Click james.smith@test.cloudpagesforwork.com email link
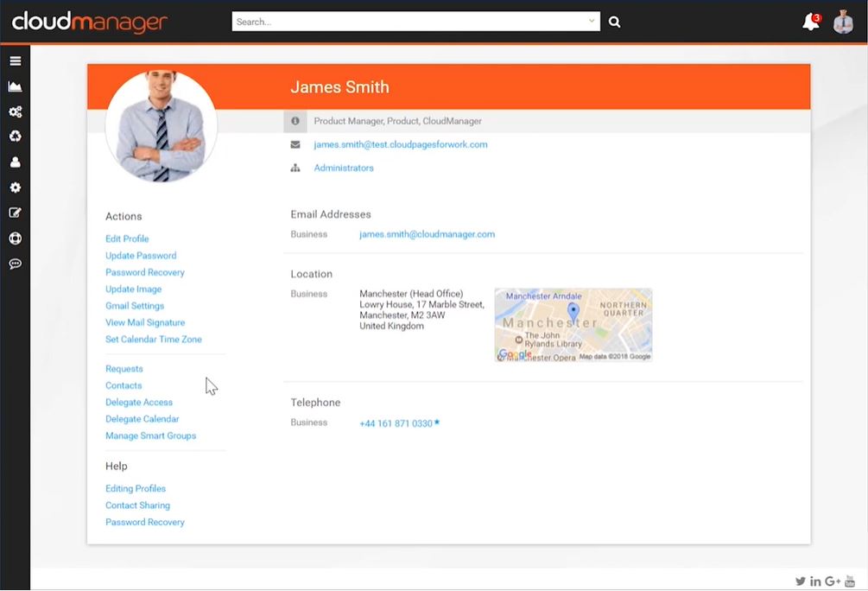Viewport: 868px width, 591px height. click(x=401, y=144)
